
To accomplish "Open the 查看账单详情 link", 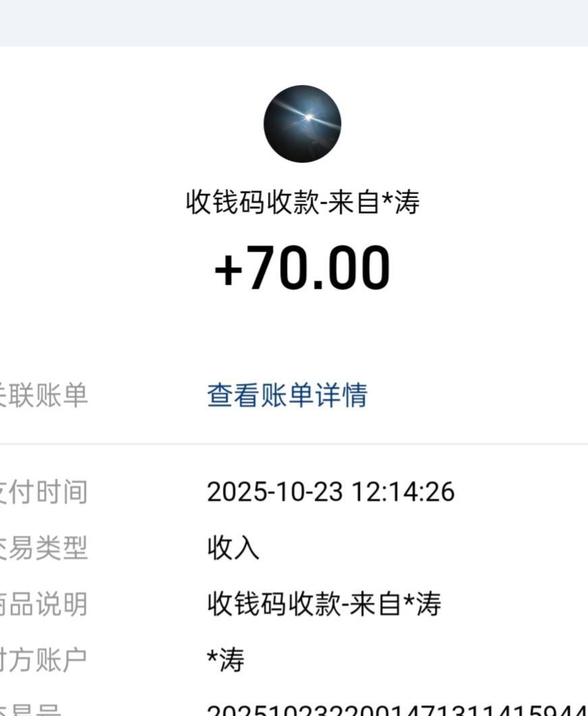I will click(287, 395).
